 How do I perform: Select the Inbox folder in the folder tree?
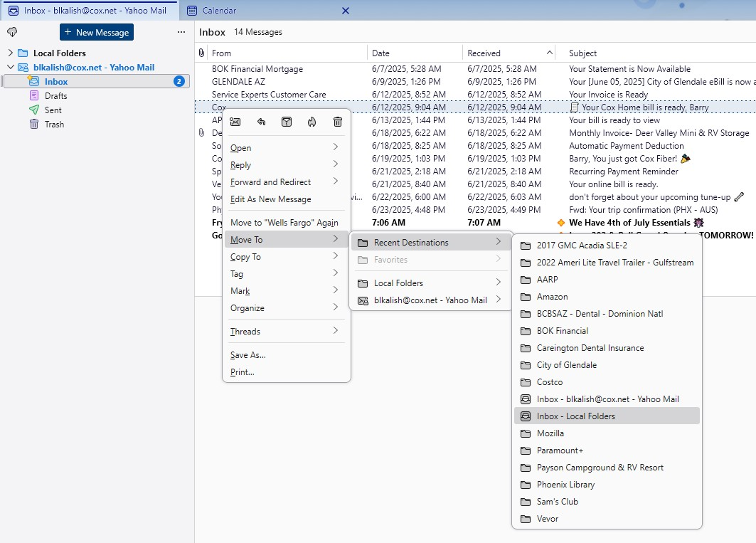97,82
